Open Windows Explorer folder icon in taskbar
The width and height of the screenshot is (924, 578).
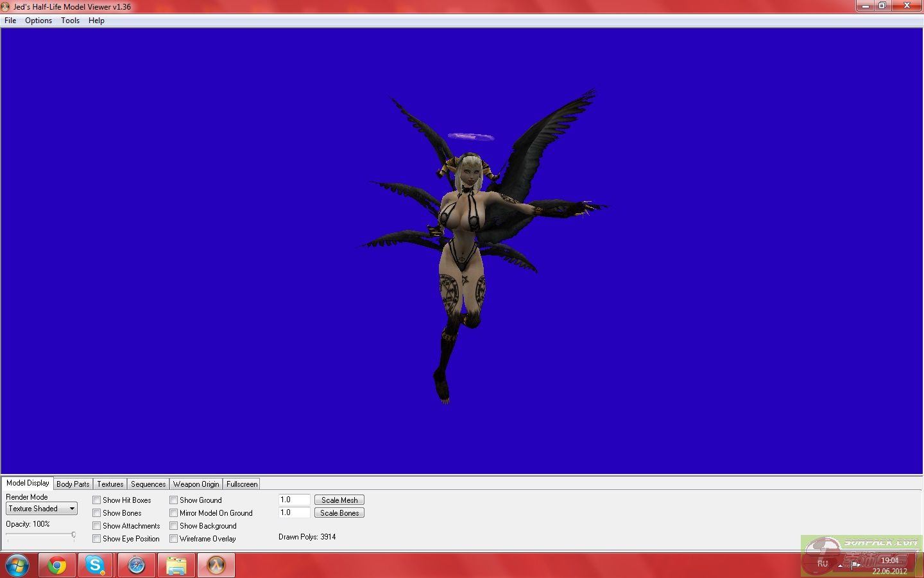coord(176,566)
